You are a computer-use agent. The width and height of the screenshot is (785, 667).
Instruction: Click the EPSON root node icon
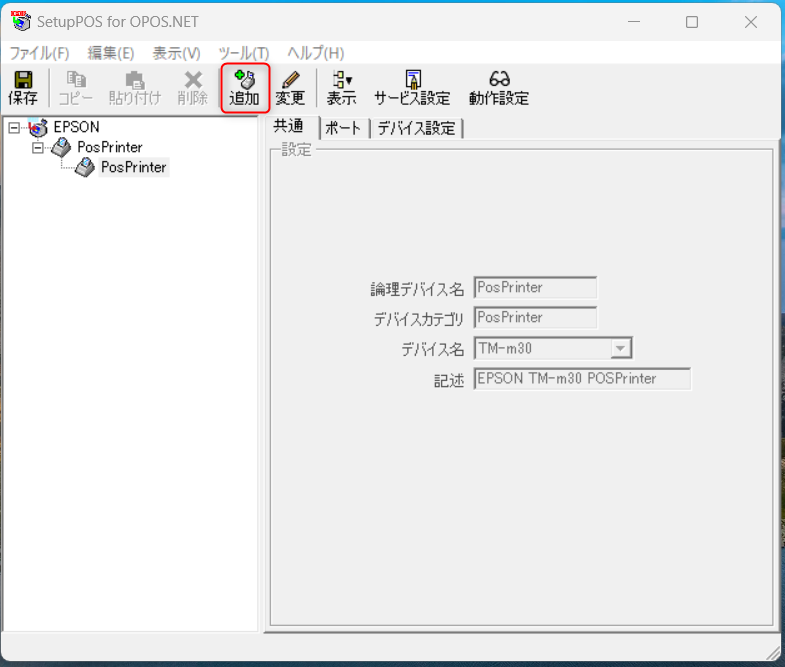click(38, 127)
